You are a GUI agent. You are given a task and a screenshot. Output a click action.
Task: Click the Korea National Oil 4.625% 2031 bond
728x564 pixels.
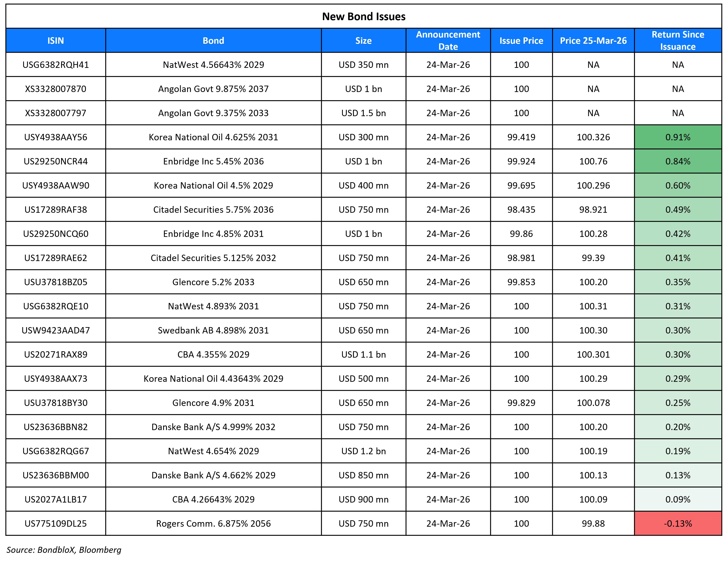pyautogui.click(x=214, y=137)
